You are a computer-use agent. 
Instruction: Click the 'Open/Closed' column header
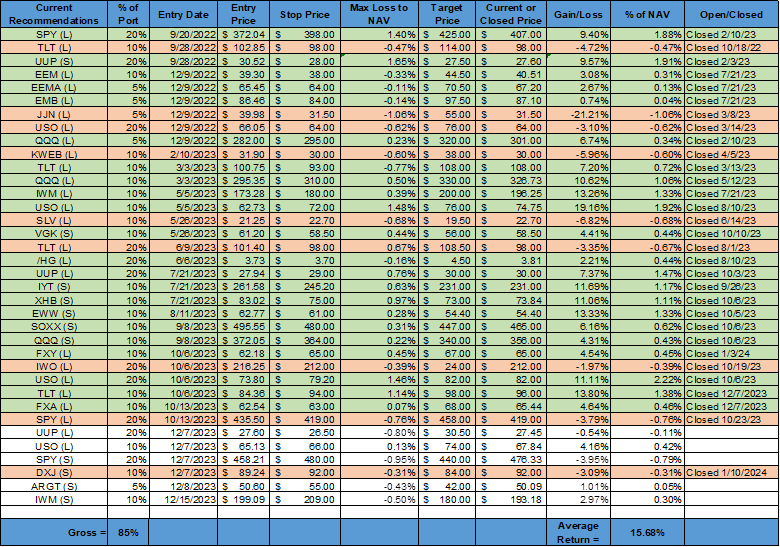pos(731,14)
